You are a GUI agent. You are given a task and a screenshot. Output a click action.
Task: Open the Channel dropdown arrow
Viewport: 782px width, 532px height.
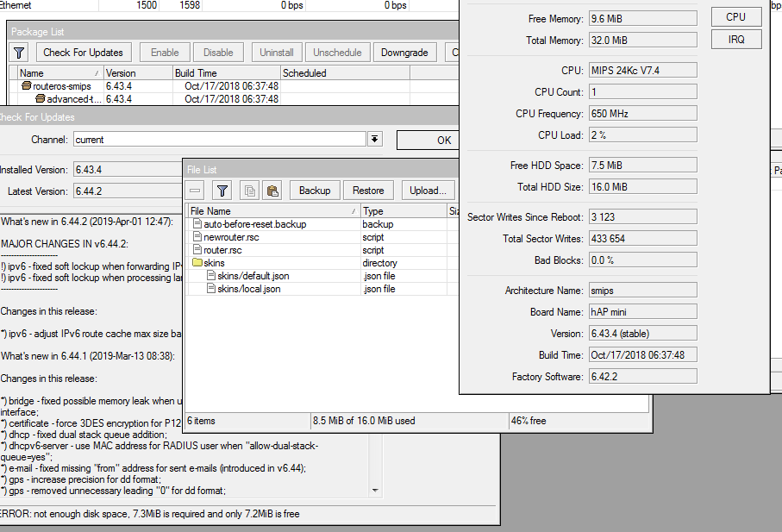[x=375, y=140]
